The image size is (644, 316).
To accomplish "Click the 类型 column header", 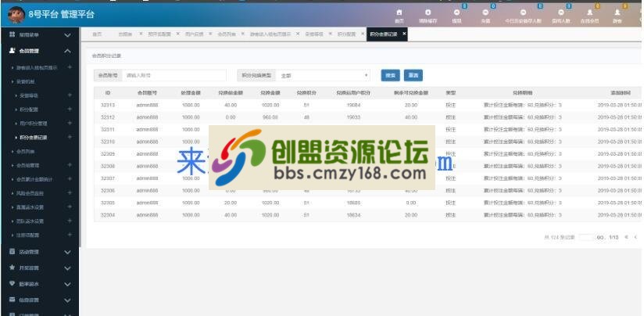I will point(450,93).
